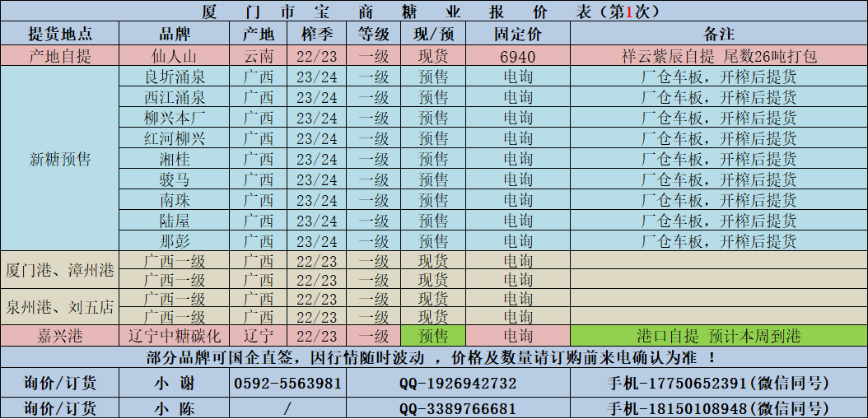Click the 泉州港、刘五店 location cell
This screenshot has height=419, width=868.
60,308
